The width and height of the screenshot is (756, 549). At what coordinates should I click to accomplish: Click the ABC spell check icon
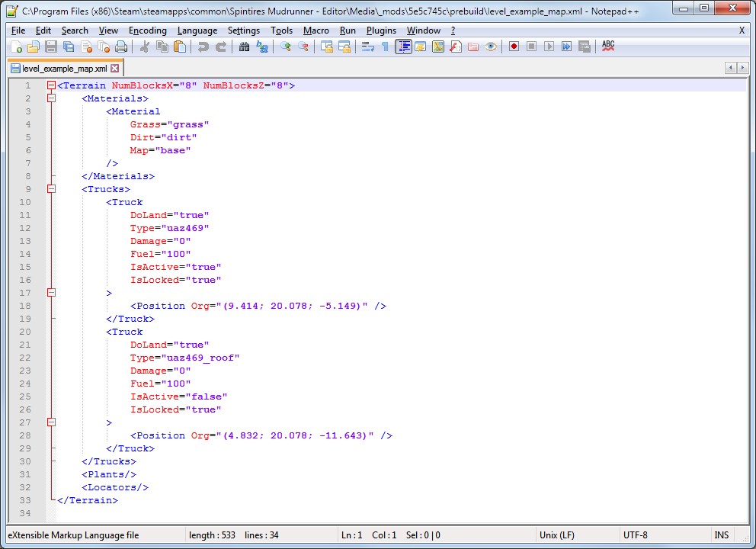(608, 47)
